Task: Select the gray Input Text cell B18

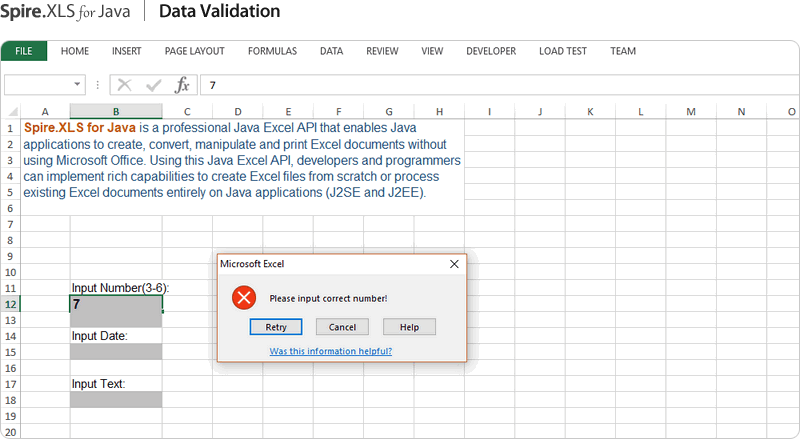Action: click(x=116, y=400)
